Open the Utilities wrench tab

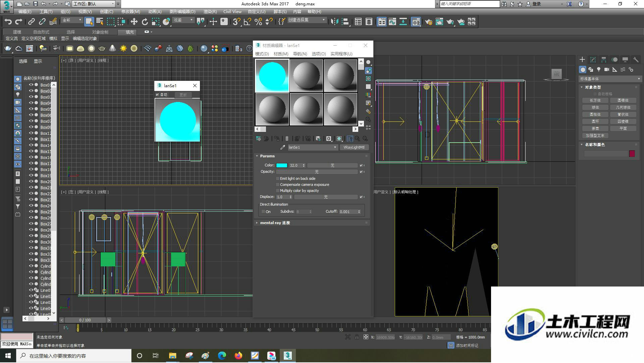tap(636, 59)
